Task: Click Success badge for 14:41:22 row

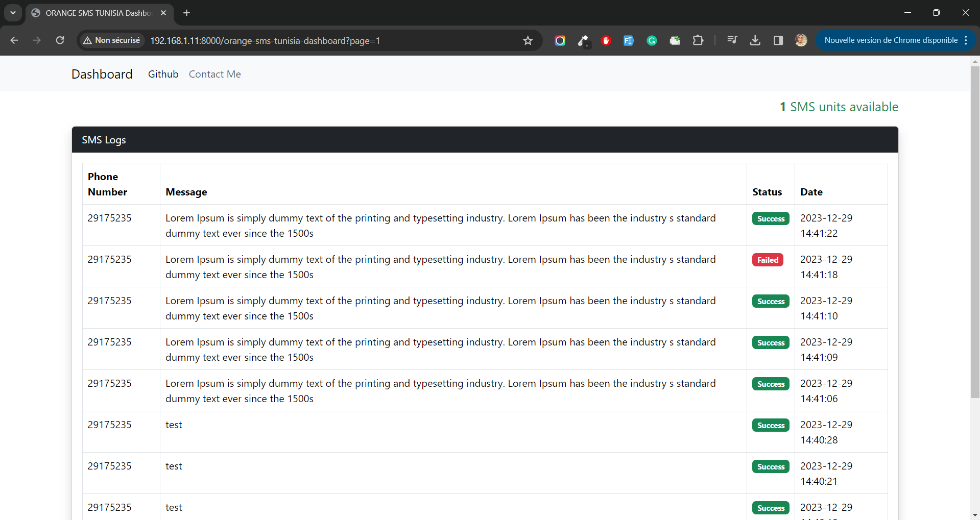Action: tap(771, 218)
